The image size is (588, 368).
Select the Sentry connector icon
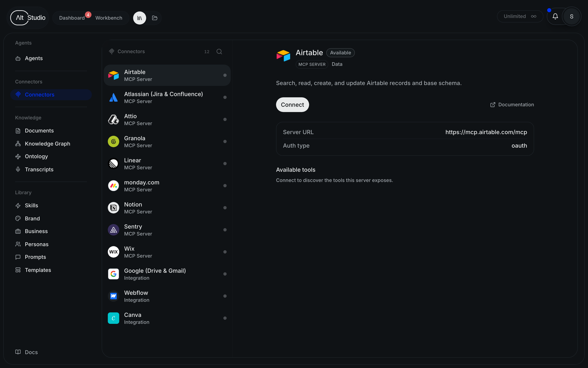point(114,230)
